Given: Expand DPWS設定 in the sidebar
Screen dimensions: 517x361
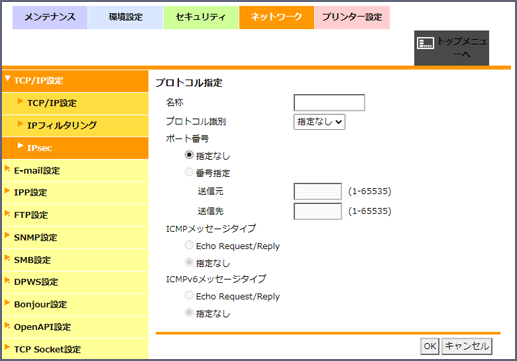Looking at the screenshot, I should [x=75, y=282].
